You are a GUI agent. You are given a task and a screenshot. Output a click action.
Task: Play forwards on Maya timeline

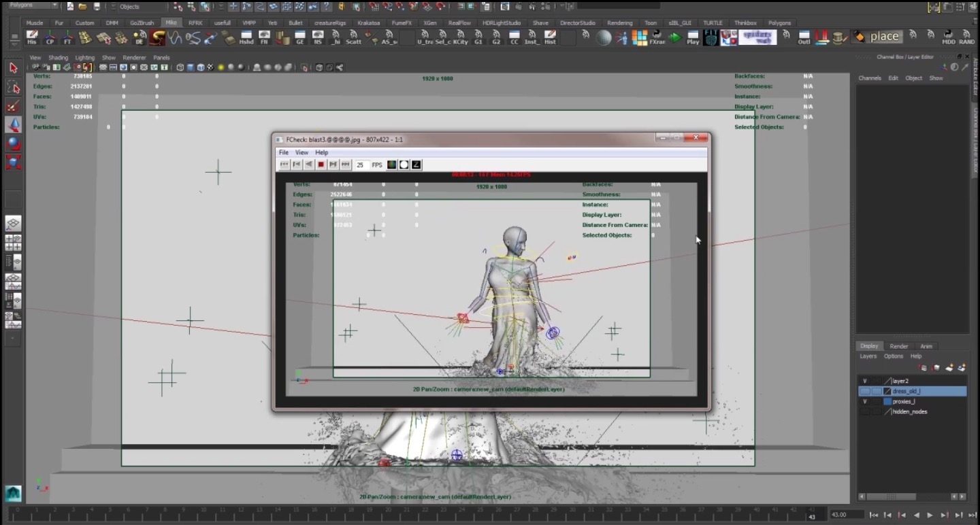click(930, 515)
